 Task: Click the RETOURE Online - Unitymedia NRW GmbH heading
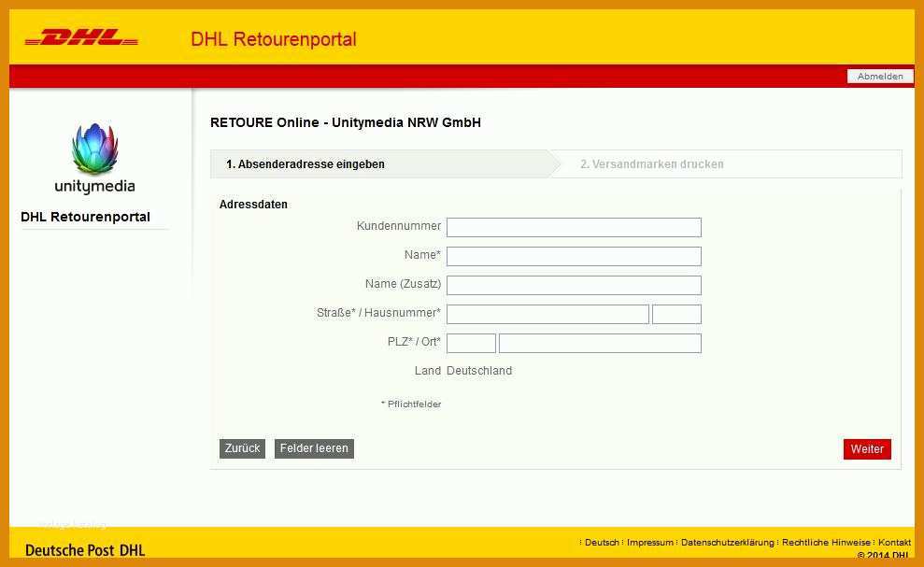346,122
